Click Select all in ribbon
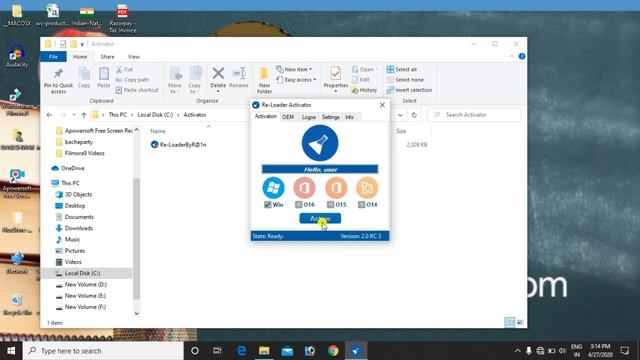The height and width of the screenshot is (360, 640). 402,69
